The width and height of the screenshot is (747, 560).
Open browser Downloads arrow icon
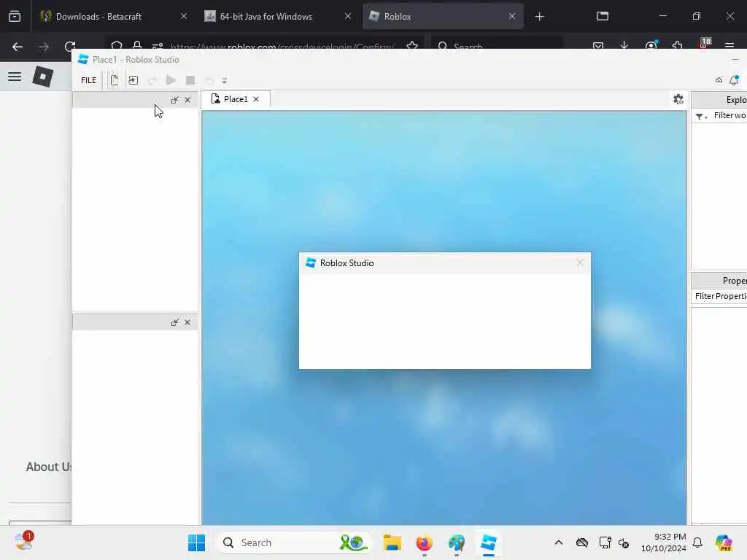624,46
